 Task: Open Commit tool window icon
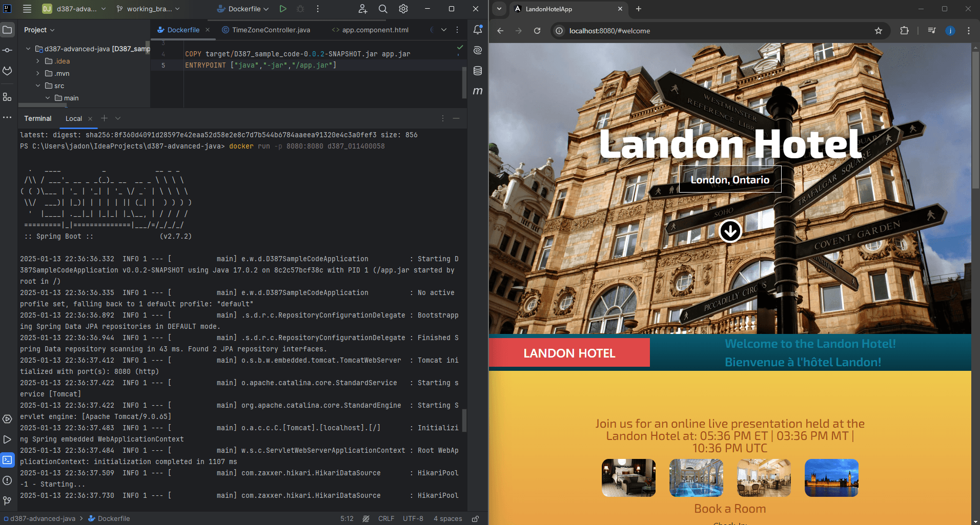[x=7, y=50]
